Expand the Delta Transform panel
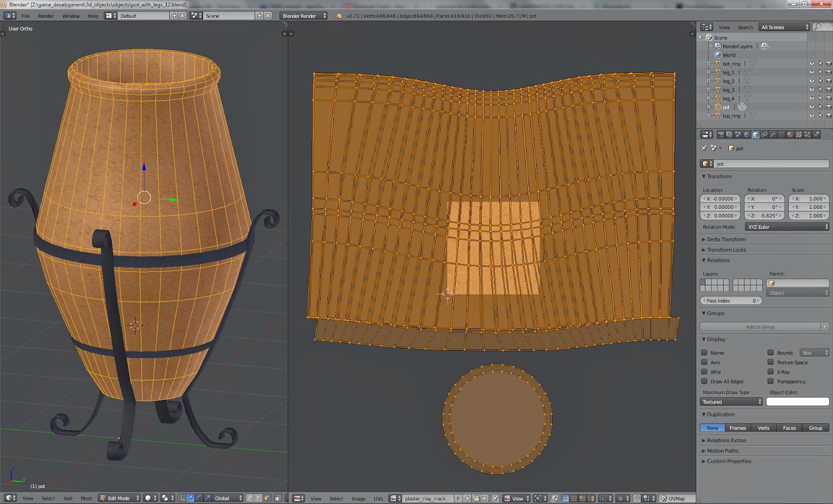833x504 pixels. point(726,239)
